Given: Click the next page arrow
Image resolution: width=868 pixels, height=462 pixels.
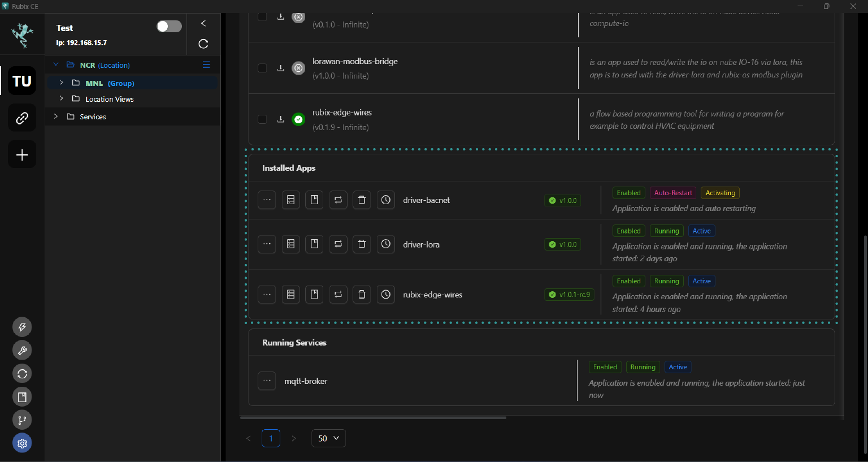Looking at the screenshot, I should click(293, 438).
